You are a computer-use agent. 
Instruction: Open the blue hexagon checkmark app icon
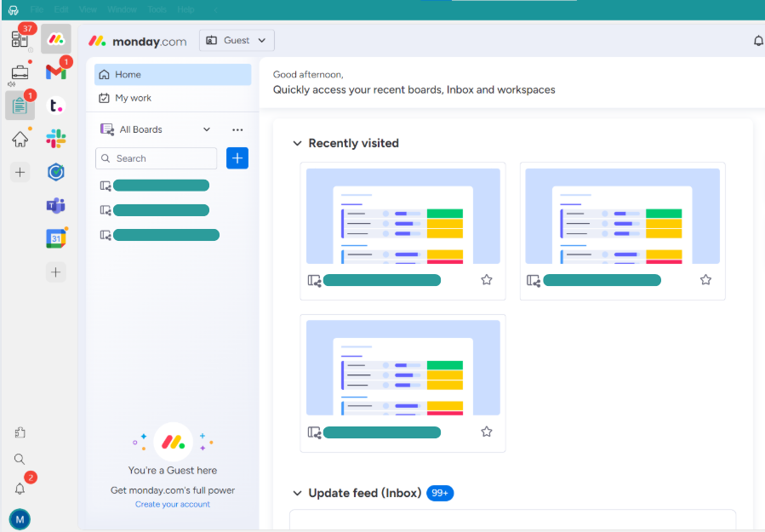point(56,172)
